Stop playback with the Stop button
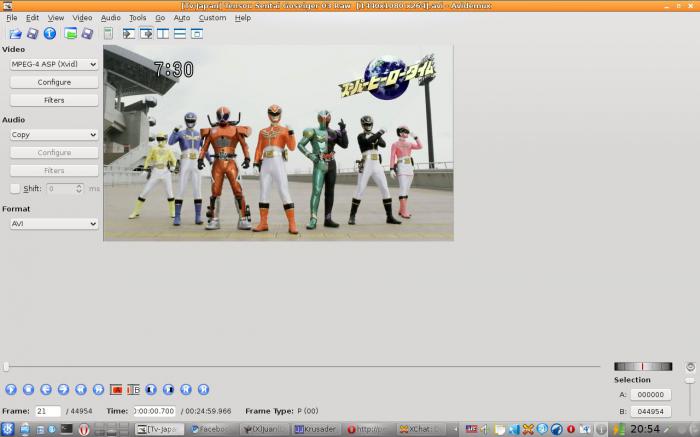This screenshot has width=700, height=437. 28,390
